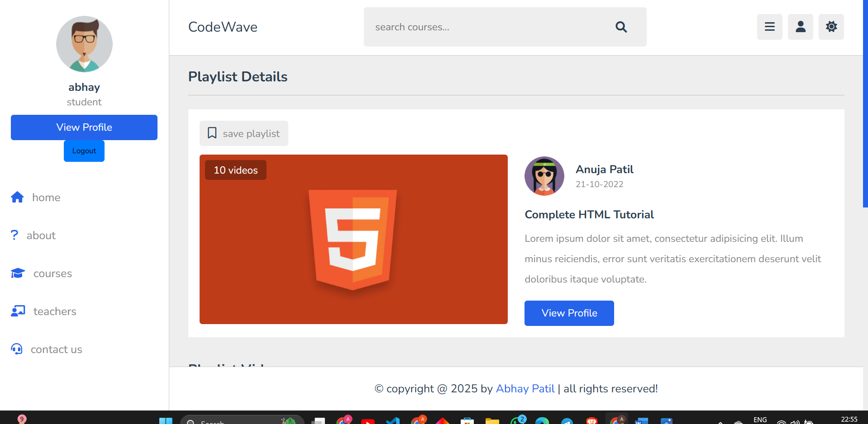
Task: Open the user account icon
Action: click(x=800, y=27)
